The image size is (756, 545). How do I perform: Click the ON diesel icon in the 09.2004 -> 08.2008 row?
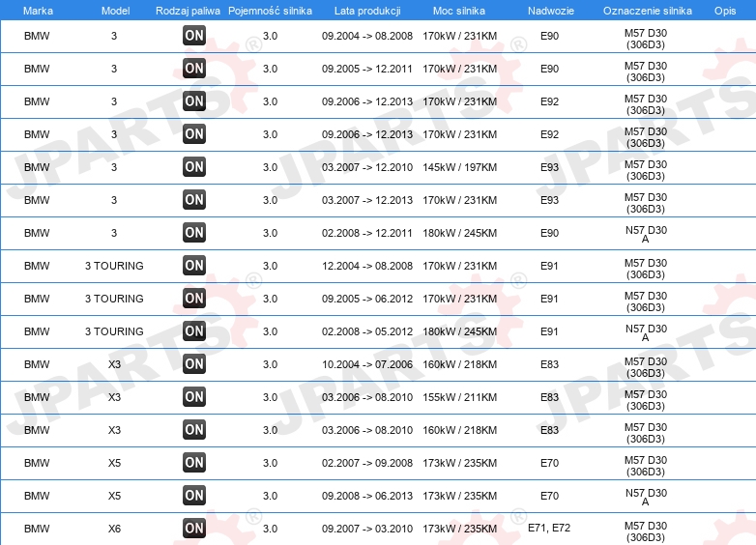[x=194, y=36]
